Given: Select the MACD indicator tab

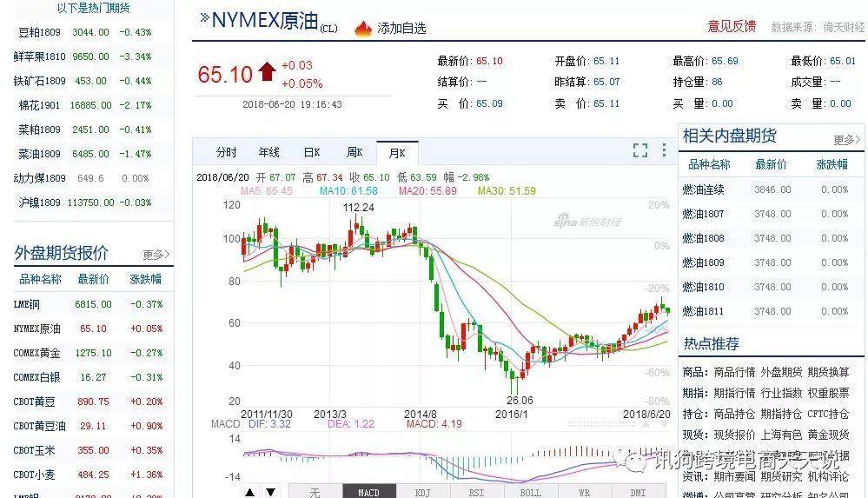Looking at the screenshot, I should pos(368,492).
